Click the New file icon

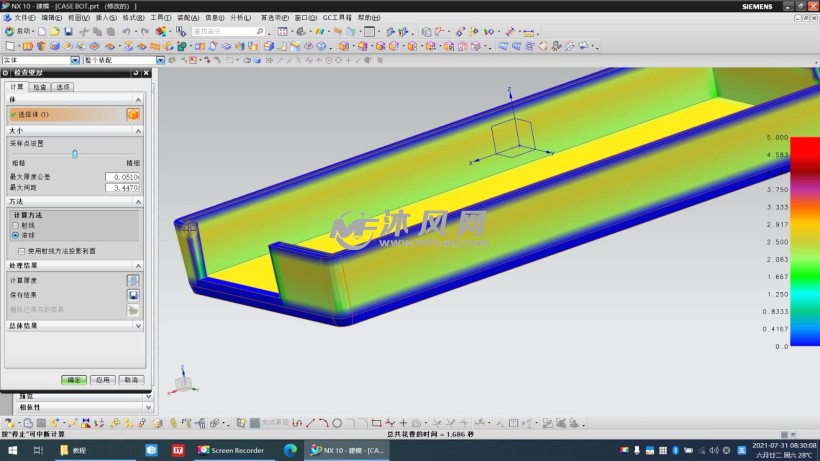tap(42, 32)
